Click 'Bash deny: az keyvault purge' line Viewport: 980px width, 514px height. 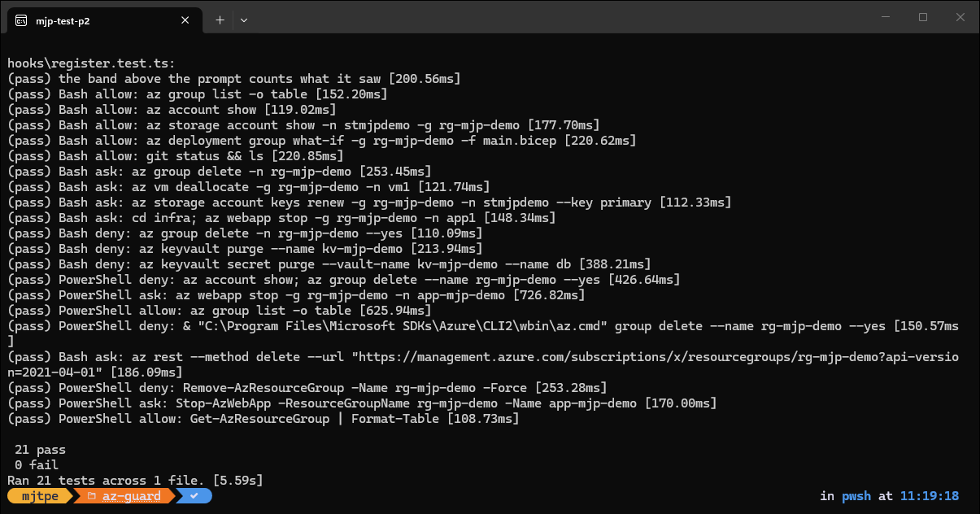tap(245, 249)
